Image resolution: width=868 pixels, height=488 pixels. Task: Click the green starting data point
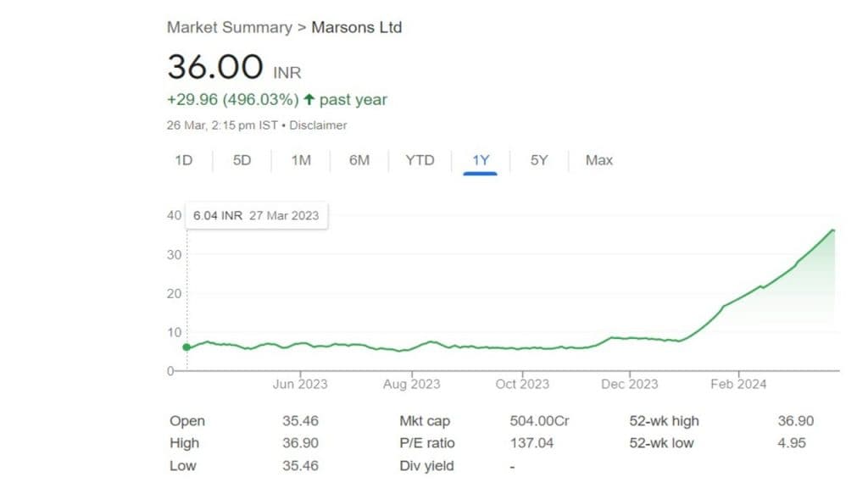186,347
